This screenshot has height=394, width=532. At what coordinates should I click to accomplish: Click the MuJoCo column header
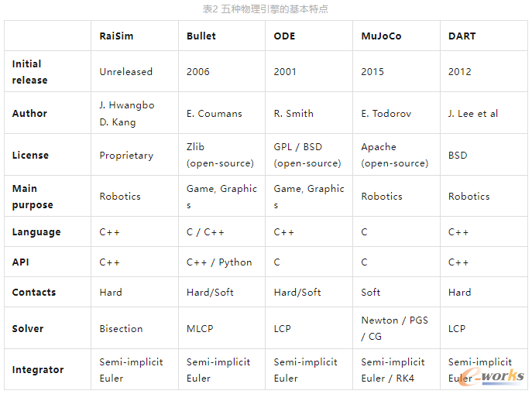click(x=381, y=36)
